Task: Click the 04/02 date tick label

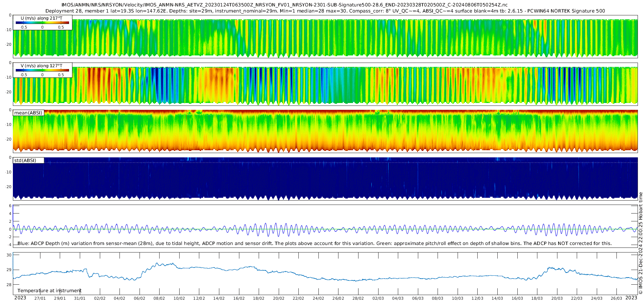Action: tap(119, 299)
